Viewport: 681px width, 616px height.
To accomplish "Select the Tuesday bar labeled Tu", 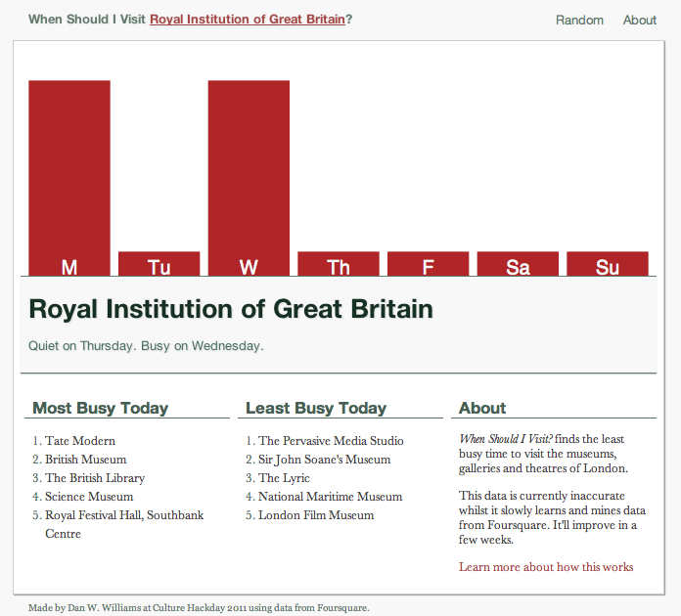I will (x=159, y=263).
